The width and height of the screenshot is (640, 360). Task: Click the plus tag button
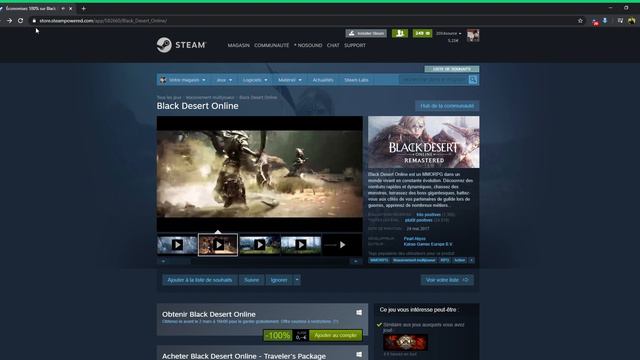(x=471, y=260)
